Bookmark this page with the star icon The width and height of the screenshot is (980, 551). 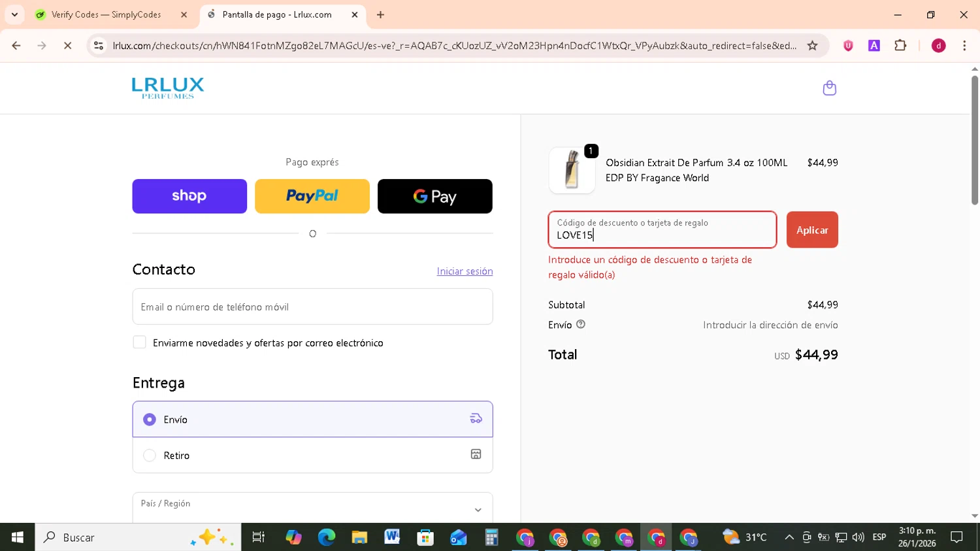pos(812,46)
